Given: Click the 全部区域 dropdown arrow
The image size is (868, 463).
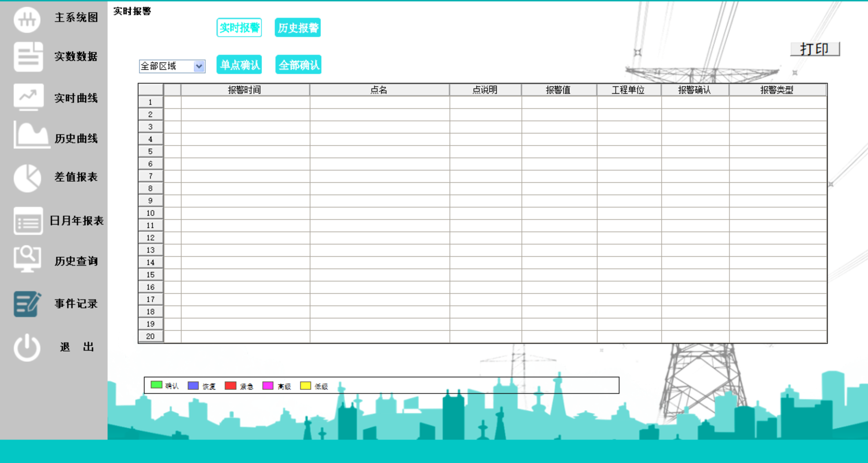Looking at the screenshot, I should [x=198, y=66].
